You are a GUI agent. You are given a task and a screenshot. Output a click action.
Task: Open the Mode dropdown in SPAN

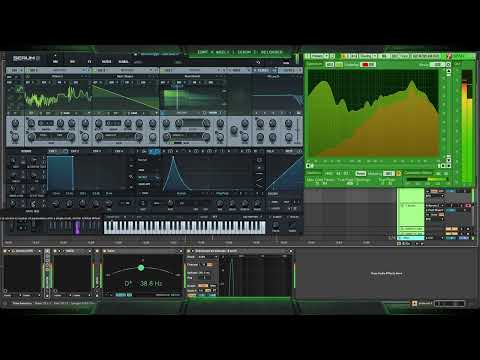[437, 64]
